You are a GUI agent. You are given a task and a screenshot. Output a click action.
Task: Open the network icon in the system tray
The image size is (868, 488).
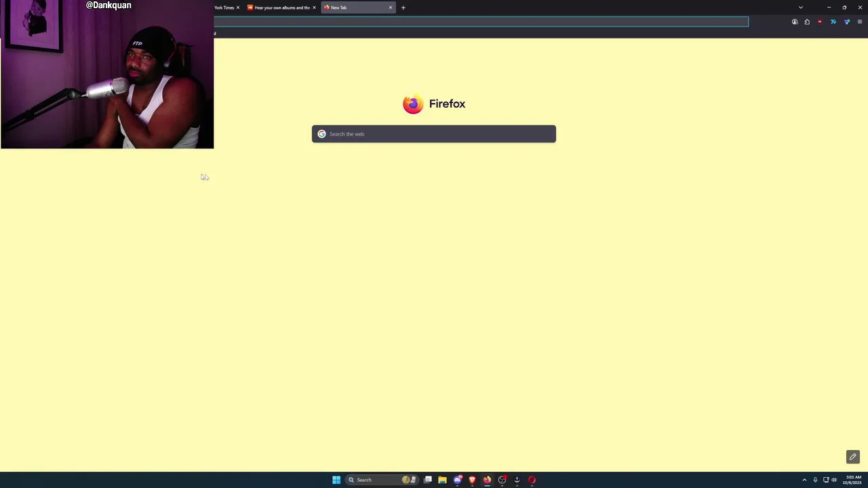826,480
